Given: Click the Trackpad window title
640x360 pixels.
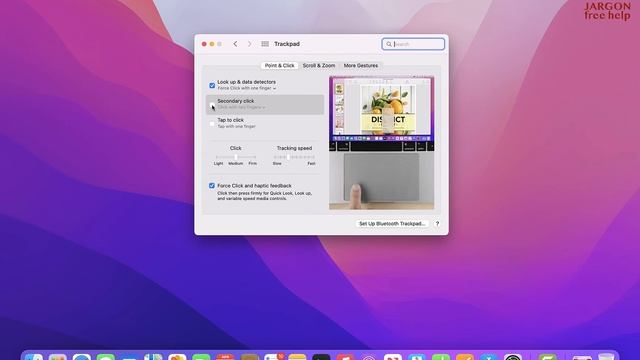Looking at the screenshot, I should pos(287,44).
